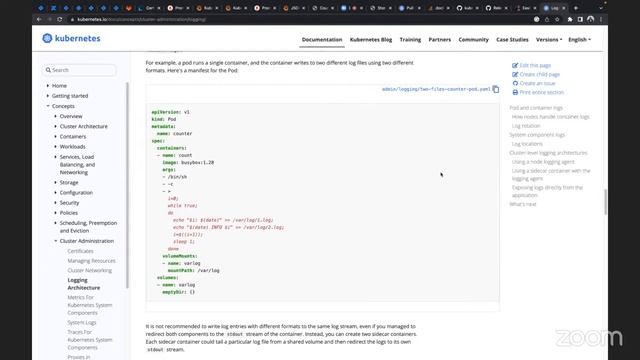Switch to the Star browser tab
The image size is (640, 360).
coord(380,8)
